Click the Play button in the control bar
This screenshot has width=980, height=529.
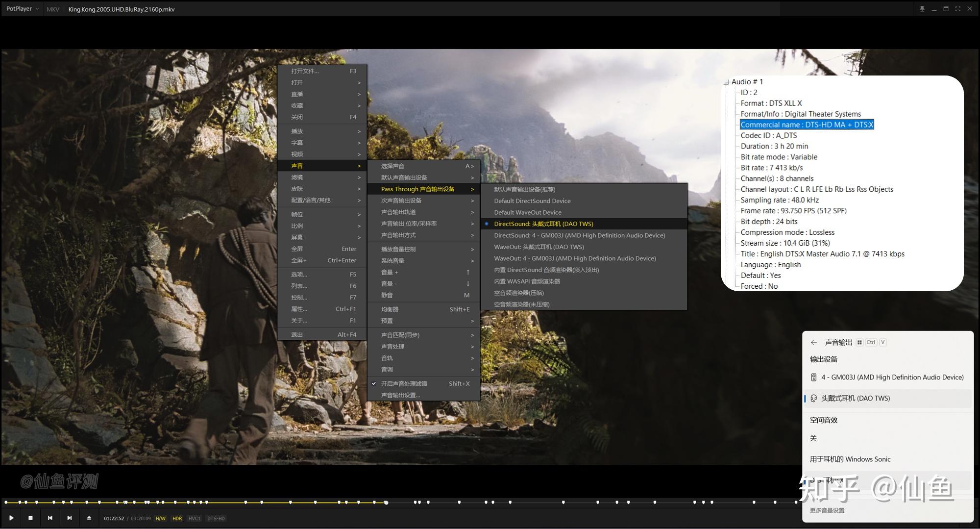(11, 518)
